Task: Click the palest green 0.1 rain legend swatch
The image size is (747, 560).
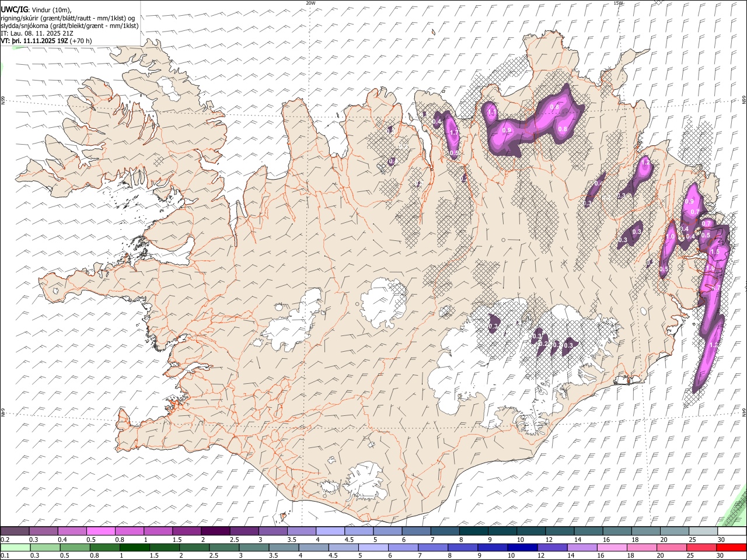Action: pyautogui.click(x=15, y=547)
